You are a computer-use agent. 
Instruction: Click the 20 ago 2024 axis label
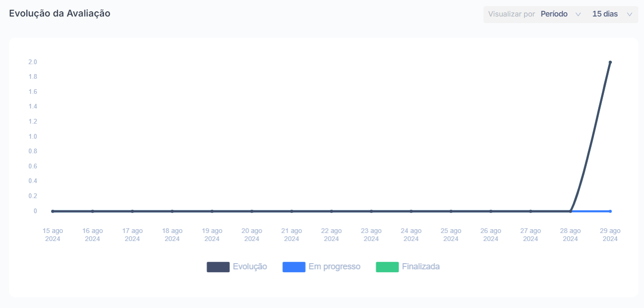[x=252, y=235]
